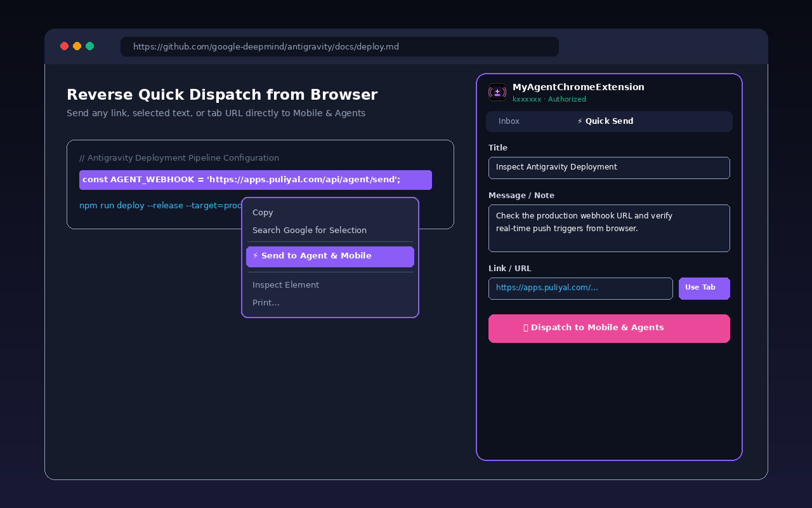Click the red close window dot
The height and width of the screenshot is (508, 812).
point(64,46)
